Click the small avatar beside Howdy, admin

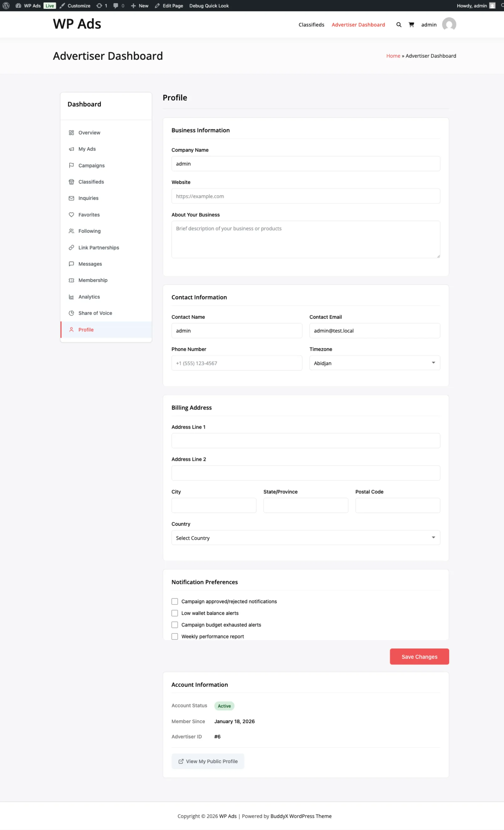[492, 6]
